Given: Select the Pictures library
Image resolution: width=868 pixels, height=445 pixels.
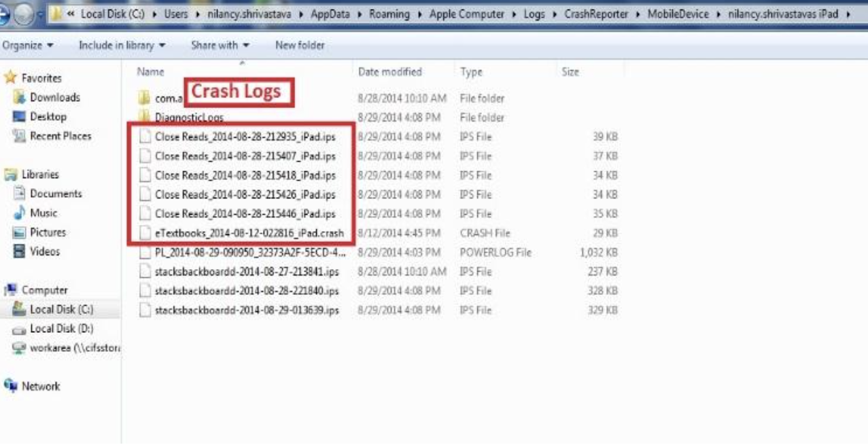Looking at the screenshot, I should (x=49, y=232).
